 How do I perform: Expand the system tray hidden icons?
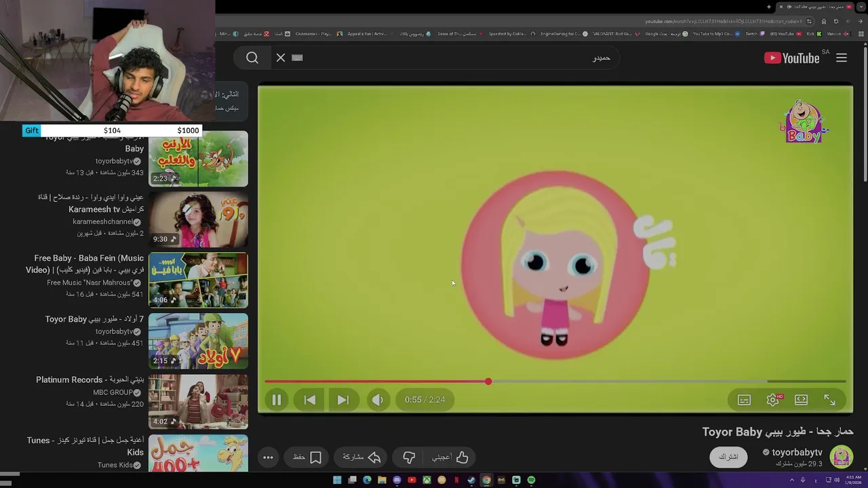[791, 480]
